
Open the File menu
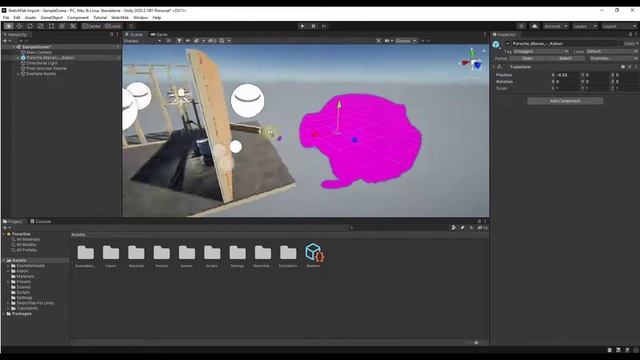point(6,18)
